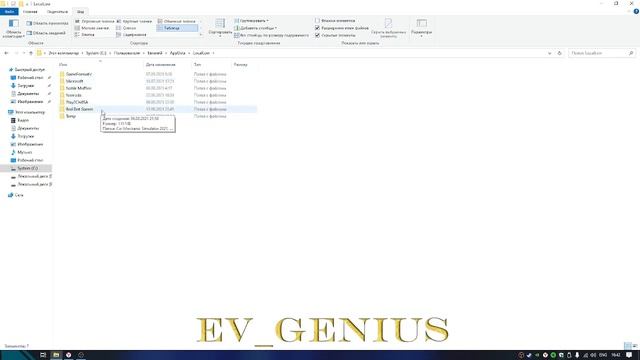
Task: Click the Back navigation arrow
Action: click(x=6, y=53)
